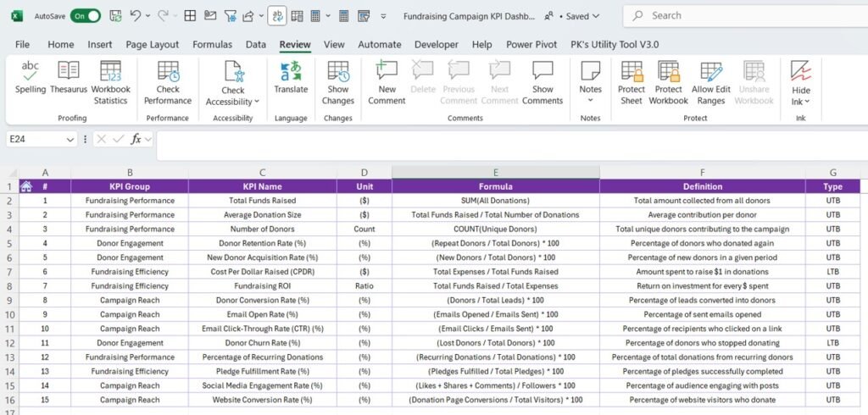Click Show Changes
Image resolution: width=868 pixels, height=415 pixels.
click(x=337, y=83)
